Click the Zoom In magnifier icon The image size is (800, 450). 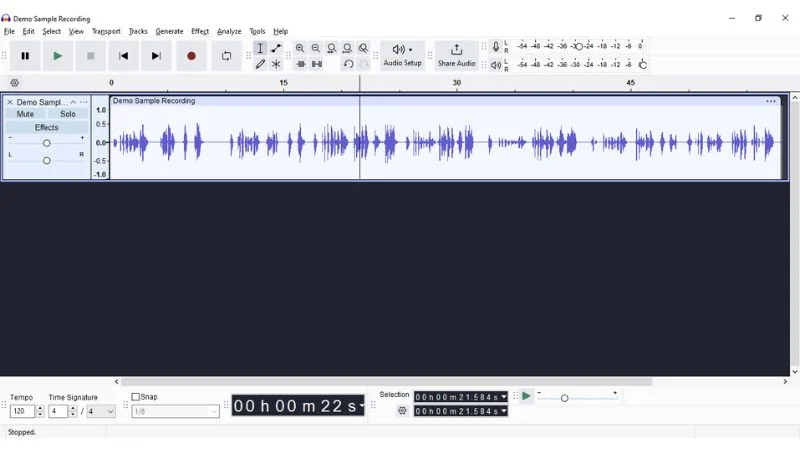pos(300,48)
